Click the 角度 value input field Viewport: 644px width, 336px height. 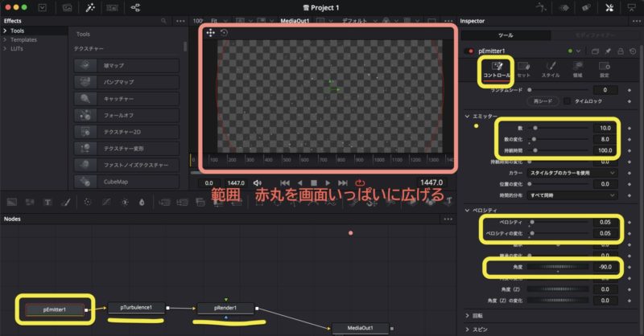601,268
